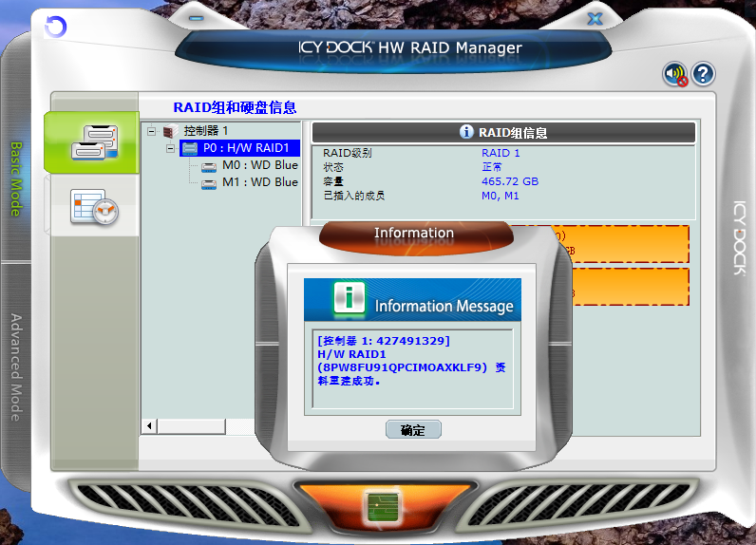Image resolution: width=756 pixels, height=545 pixels.
Task: Open the event log schedule sidebar icon
Action: (x=95, y=206)
